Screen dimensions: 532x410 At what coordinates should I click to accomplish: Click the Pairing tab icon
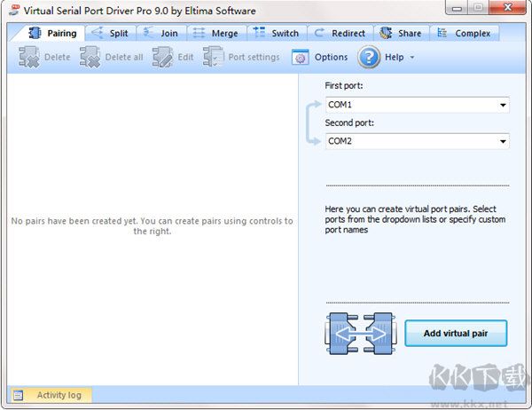pos(35,33)
